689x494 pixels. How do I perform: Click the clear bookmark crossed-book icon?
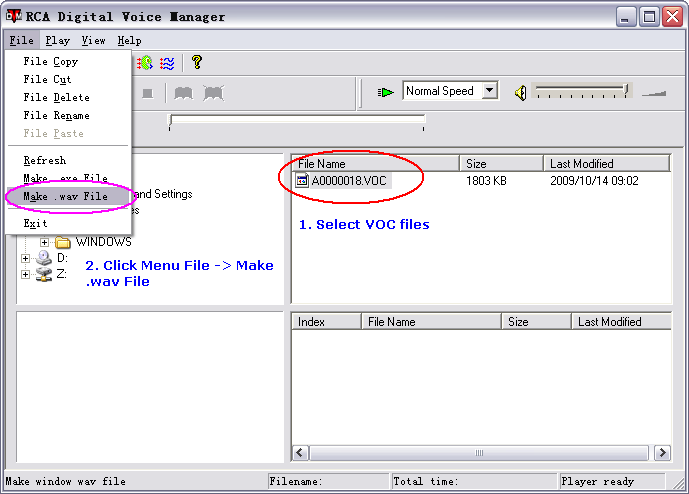coord(214,93)
